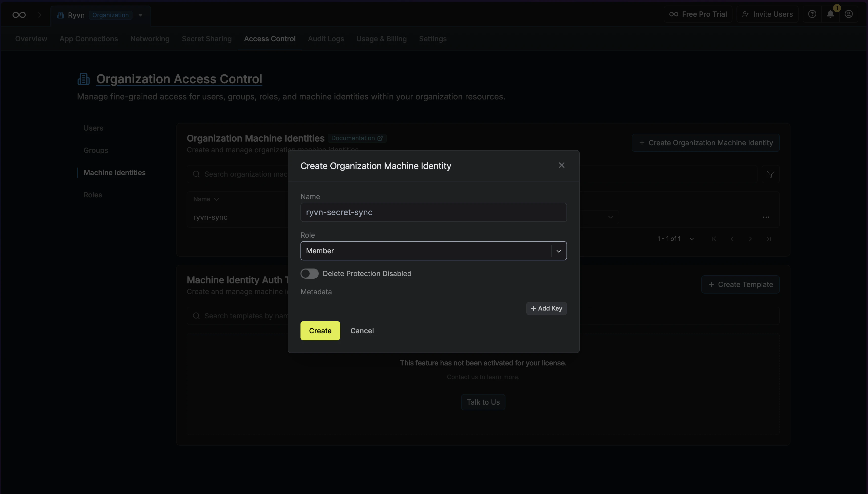
Task: Open the Ryvn organization switcher chevron
Action: tap(140, 15)
